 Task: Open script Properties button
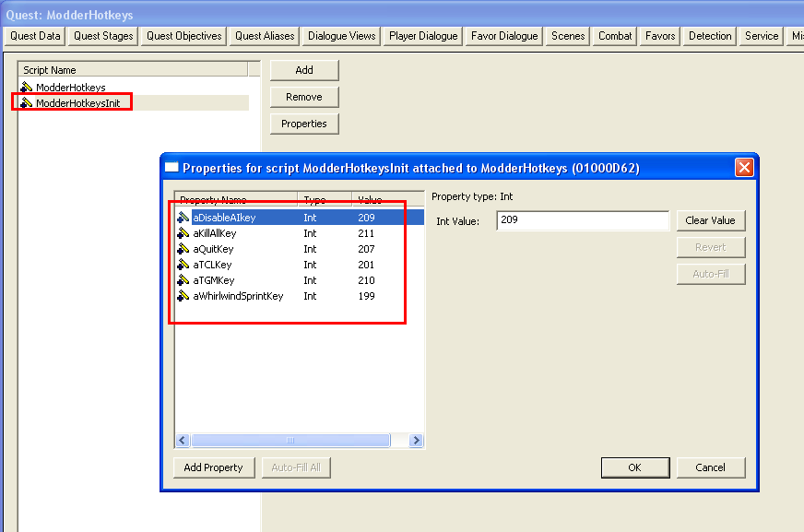tap(304, 124)
